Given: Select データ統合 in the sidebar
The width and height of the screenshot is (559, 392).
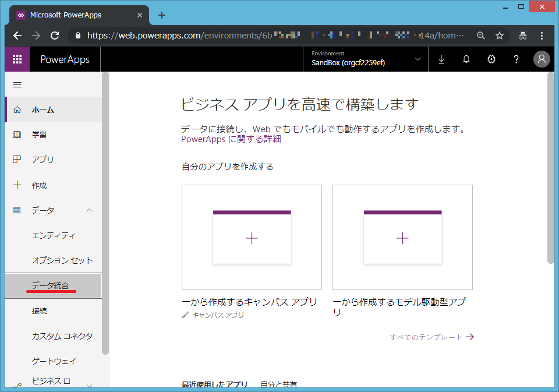Looking at the screenshot, I should point(54,286).
